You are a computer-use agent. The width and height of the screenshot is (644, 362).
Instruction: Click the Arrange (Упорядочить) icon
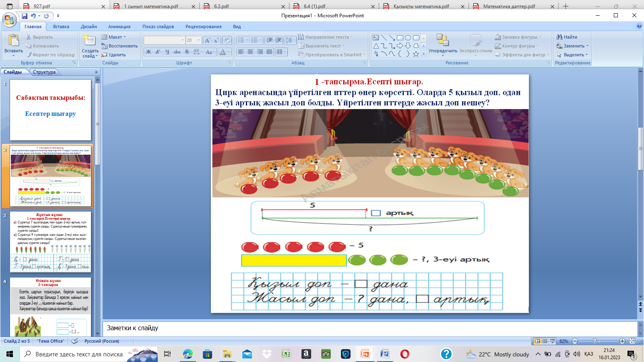click(443, 40)
